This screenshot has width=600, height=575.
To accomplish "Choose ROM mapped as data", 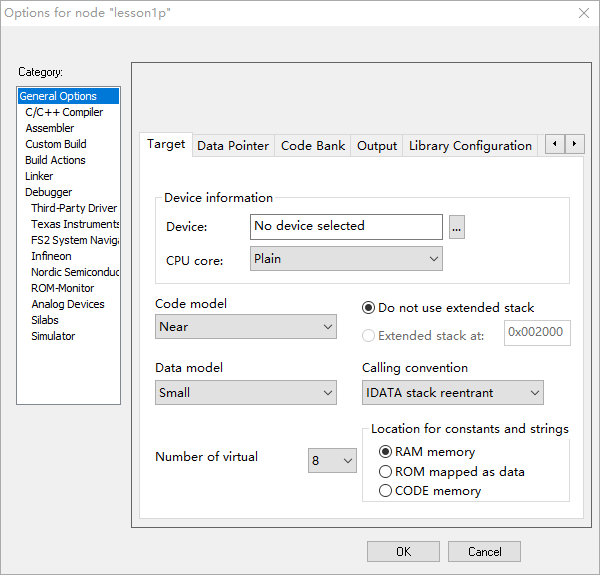I will (x=451, y=472).
